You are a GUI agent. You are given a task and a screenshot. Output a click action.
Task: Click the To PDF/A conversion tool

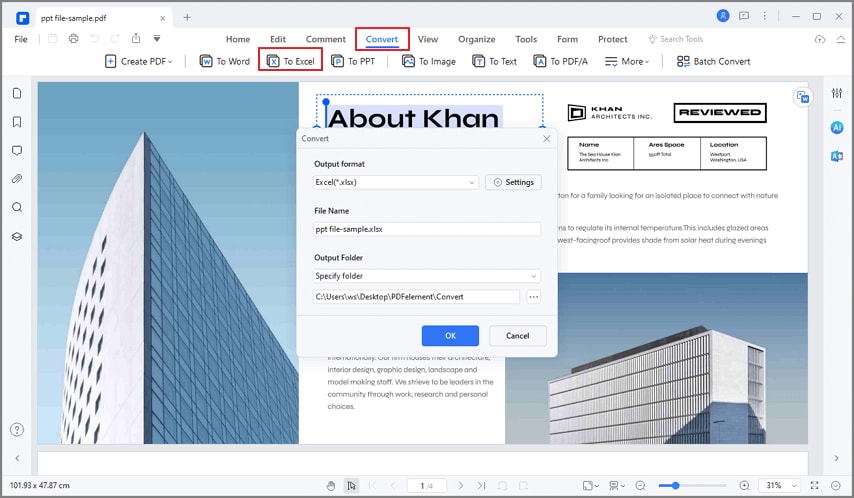click(560, 62)
